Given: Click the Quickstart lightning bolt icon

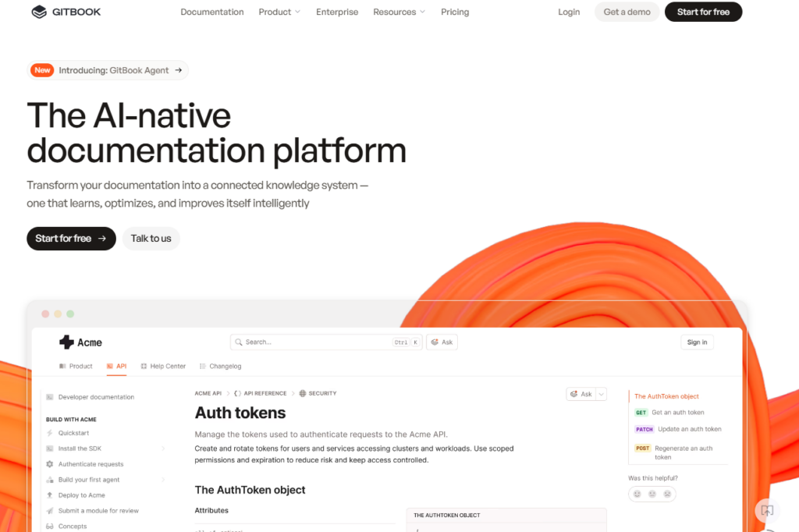Looking at the screenshot, I should tap(50, 433).
